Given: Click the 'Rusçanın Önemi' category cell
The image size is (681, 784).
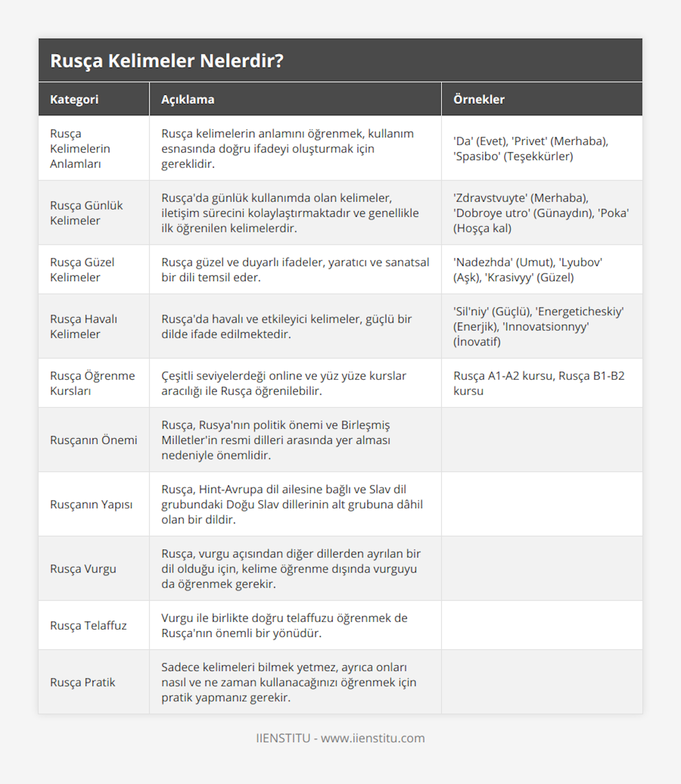Looking at the screenshot, I should coord(94,440).
